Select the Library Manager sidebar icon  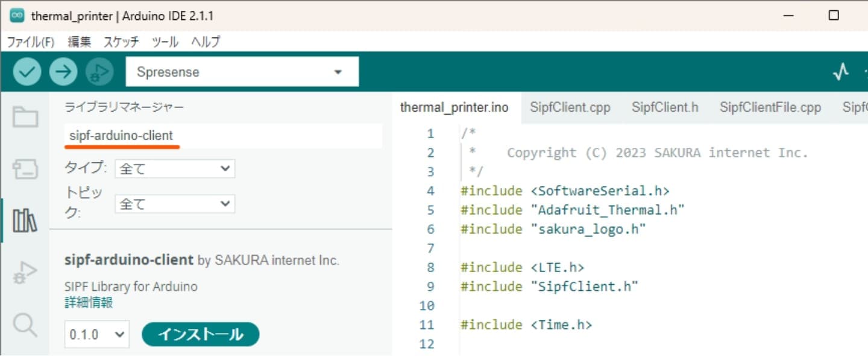click(x=25, y=221)
